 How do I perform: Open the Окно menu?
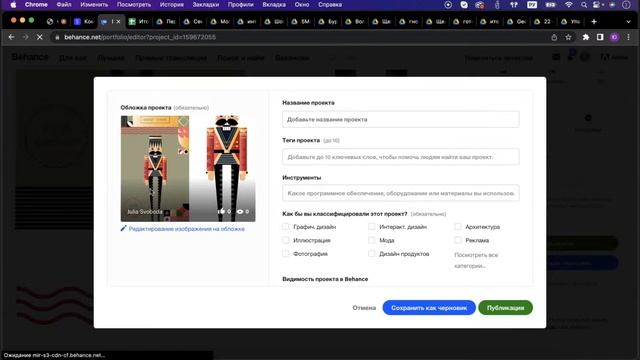pos(302,5)
